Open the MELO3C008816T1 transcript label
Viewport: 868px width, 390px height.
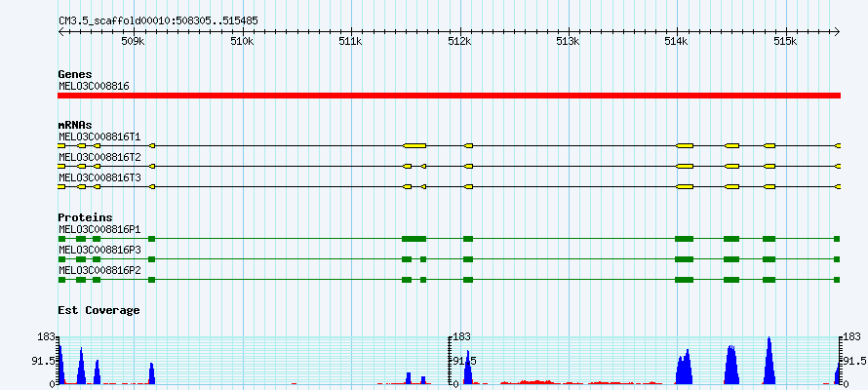99,136
